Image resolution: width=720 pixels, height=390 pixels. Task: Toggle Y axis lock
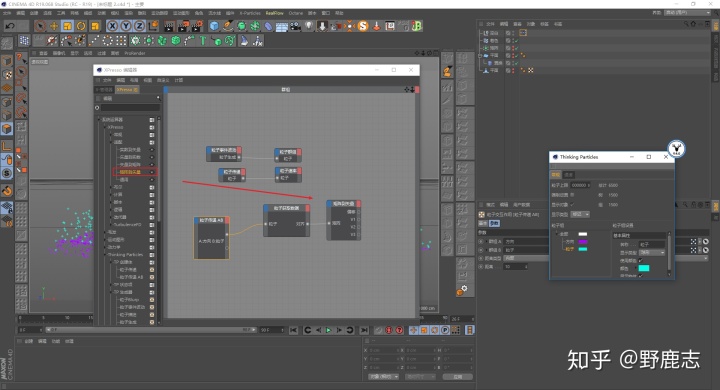(126, 26)
